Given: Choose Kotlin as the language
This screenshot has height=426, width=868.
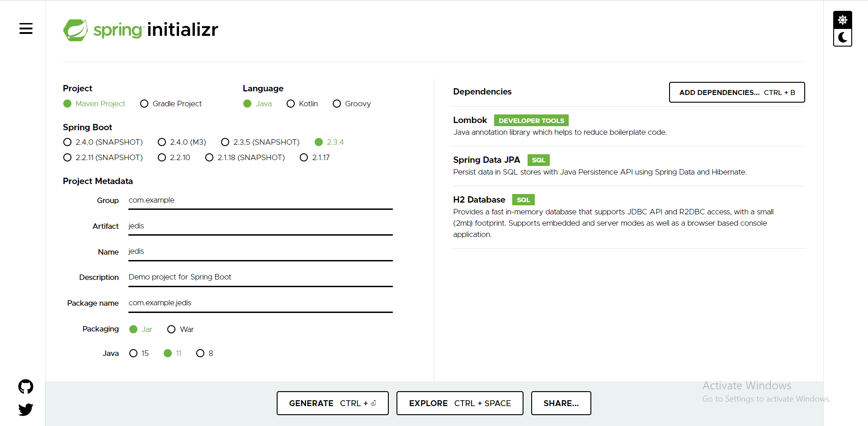Looking at the screenshot, I should [x=302, y=104].
